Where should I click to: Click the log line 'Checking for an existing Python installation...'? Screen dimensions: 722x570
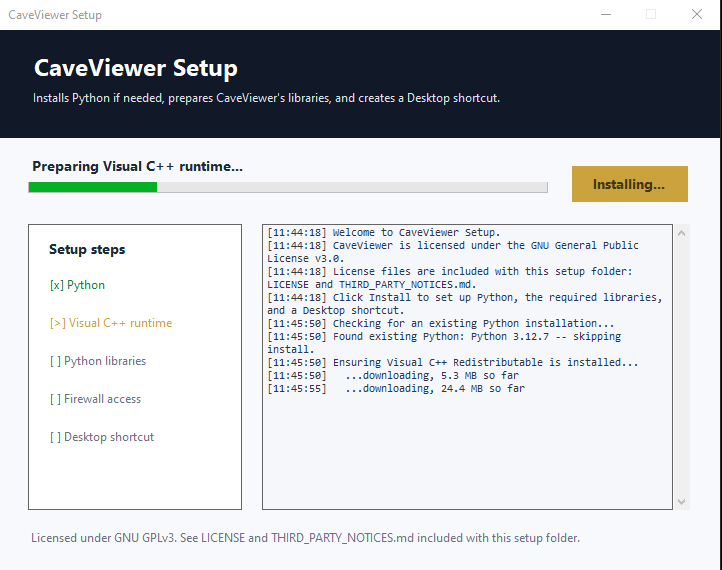click(x=441, y=323)
